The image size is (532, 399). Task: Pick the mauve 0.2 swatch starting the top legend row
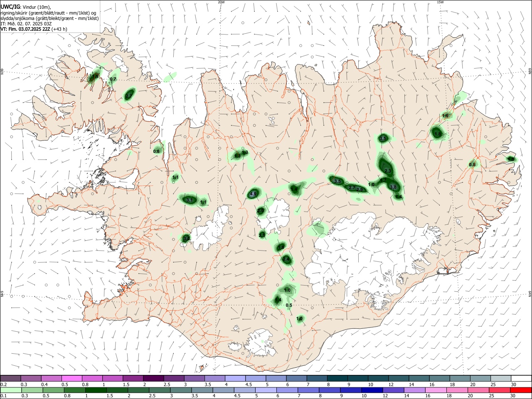11,378
